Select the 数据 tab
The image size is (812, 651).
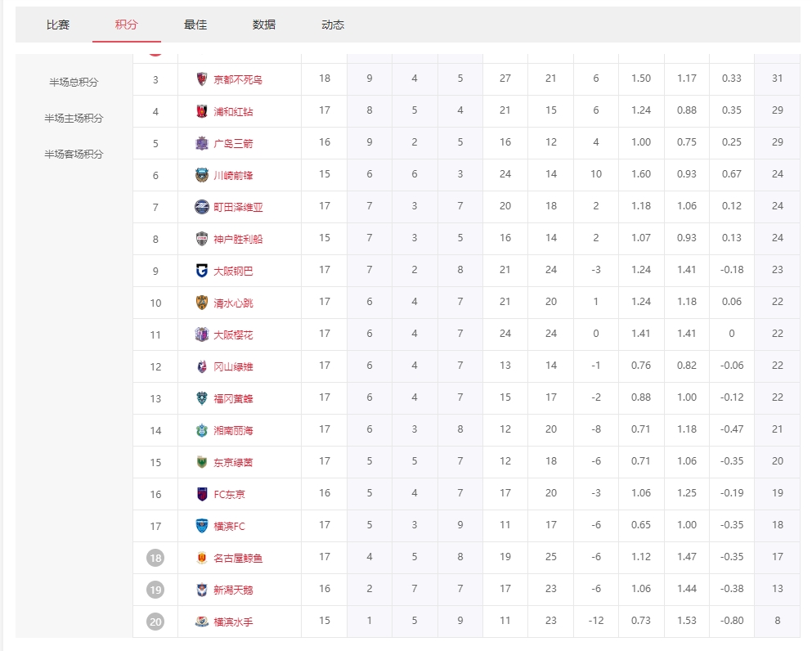pyautogui.click(x=264, y=25)
